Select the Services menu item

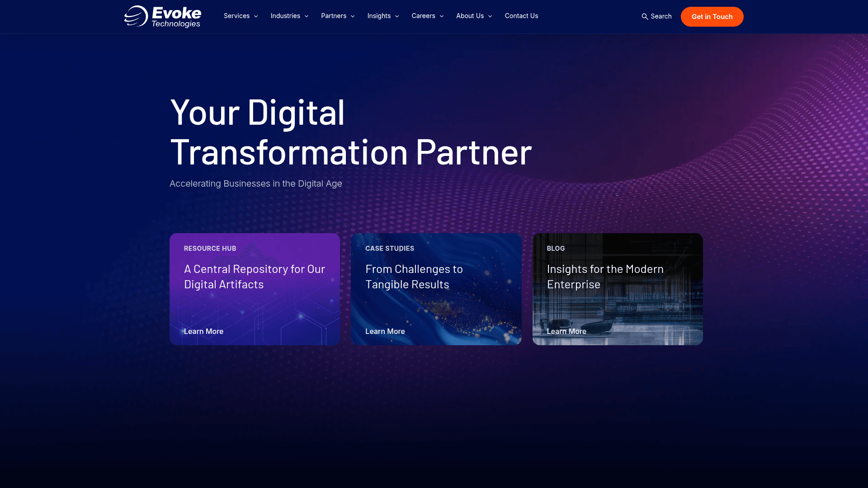coord(237,16)
